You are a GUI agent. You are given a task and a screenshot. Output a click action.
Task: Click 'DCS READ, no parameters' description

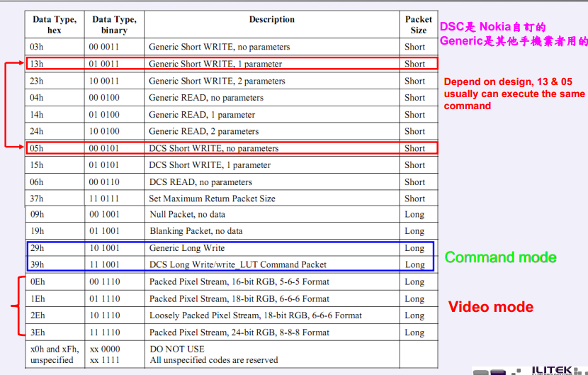200,182
